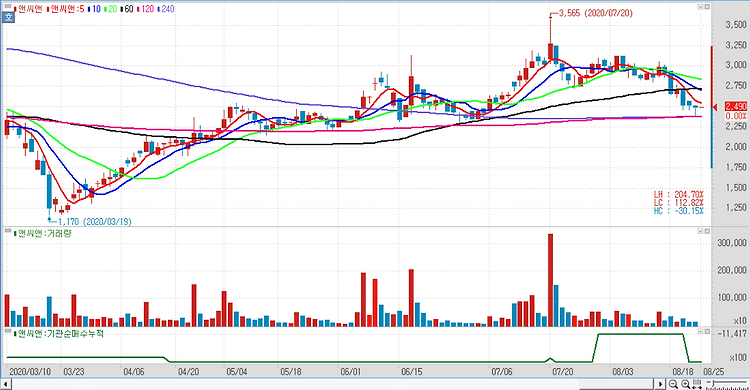Image resolution: width=750 pixels, height=390 pixels.
Task: Click the 2020/03/10 date label
Action: (x=31, y=372)
